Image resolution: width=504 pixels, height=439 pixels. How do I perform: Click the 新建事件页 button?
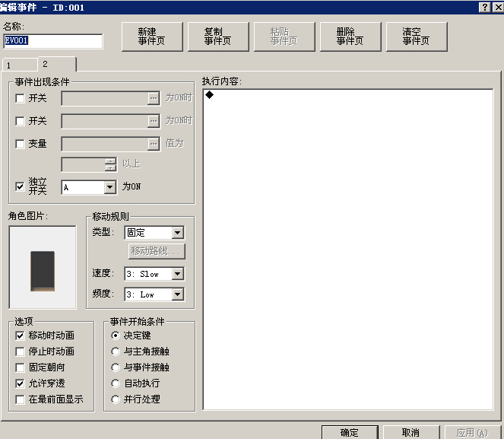click(x=152, y=37)
